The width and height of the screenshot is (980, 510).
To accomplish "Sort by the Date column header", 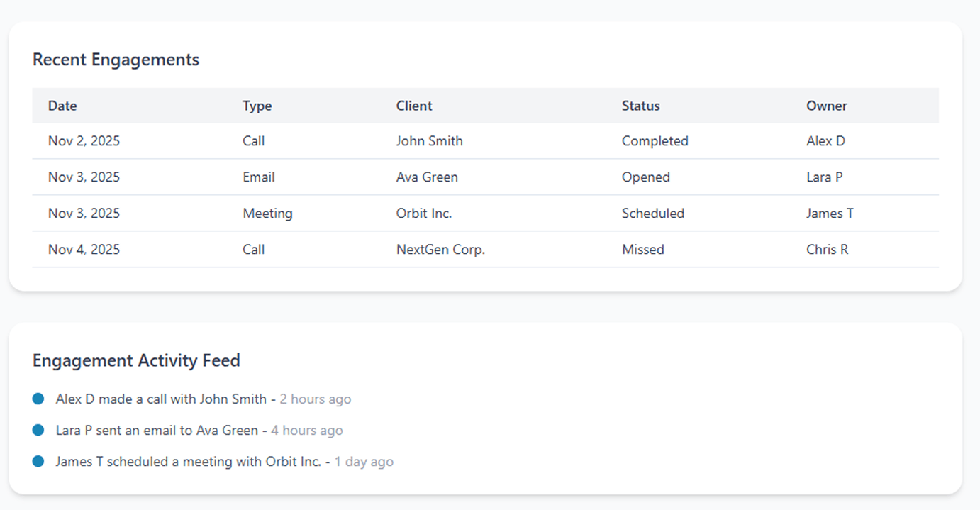I will coord(62,106).
